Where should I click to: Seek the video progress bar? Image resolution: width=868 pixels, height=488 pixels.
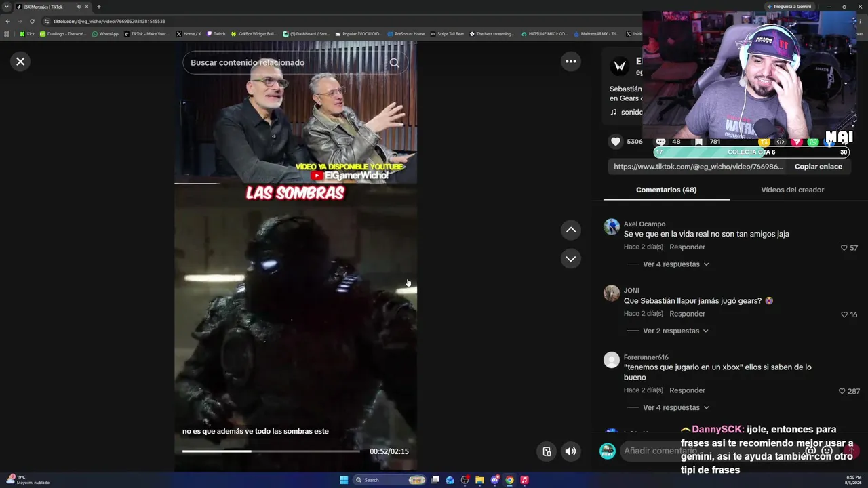(x=271, y=451)
